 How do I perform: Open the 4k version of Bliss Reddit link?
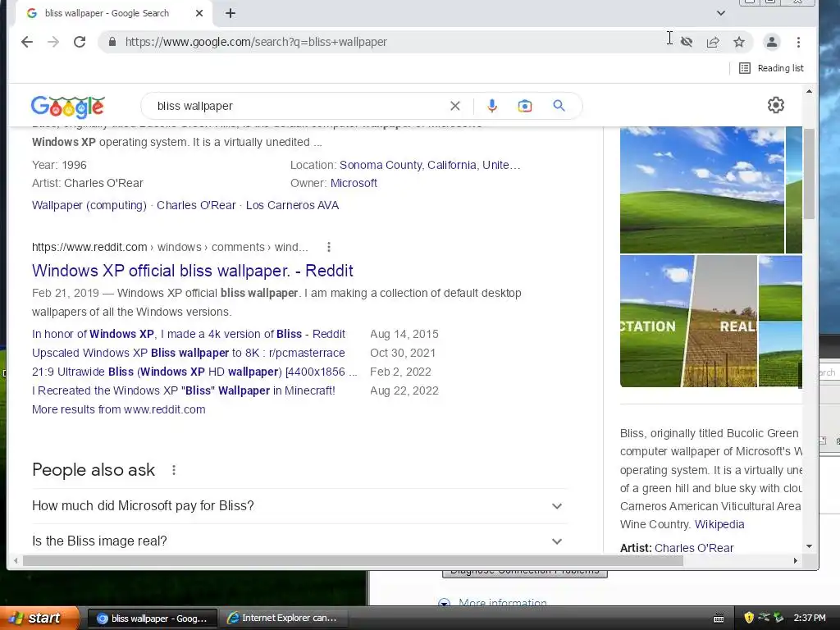pyautogui.click(x=189, y=335)
